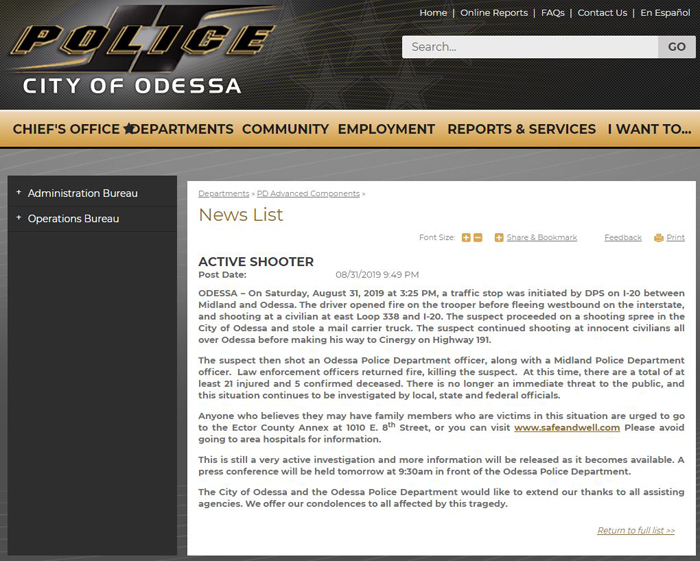Image resolution: width=700 pixels, height=561 pixels.
Task: Click Return to full list link
Action: 636,530
